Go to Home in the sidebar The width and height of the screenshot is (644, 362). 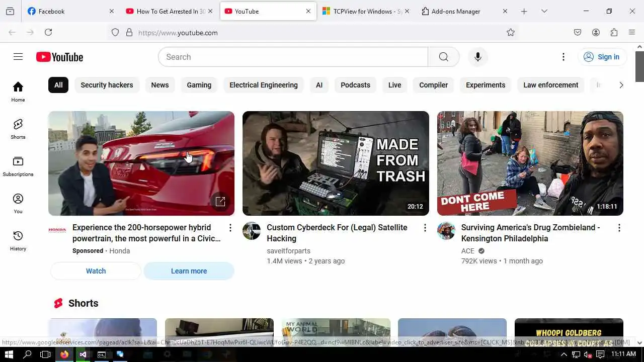tap(18, 92)
